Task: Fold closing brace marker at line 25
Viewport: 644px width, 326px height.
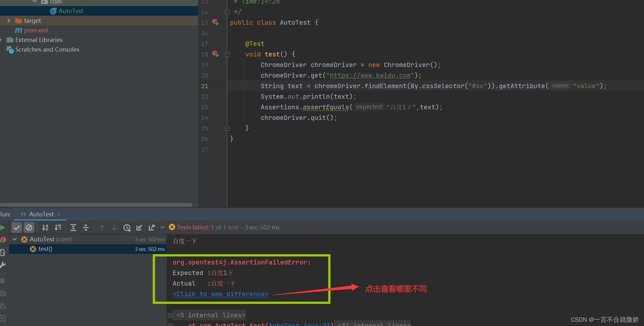Action: point(227,128)
